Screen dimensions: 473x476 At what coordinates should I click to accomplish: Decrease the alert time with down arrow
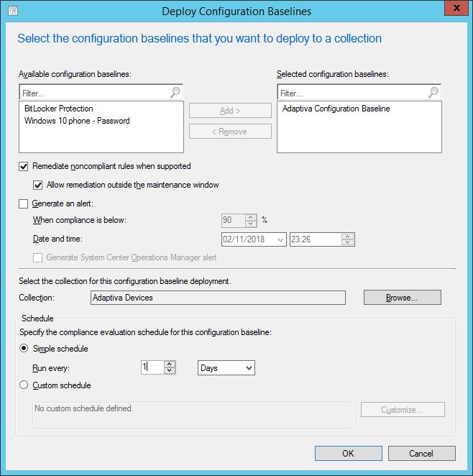(348, 243)
